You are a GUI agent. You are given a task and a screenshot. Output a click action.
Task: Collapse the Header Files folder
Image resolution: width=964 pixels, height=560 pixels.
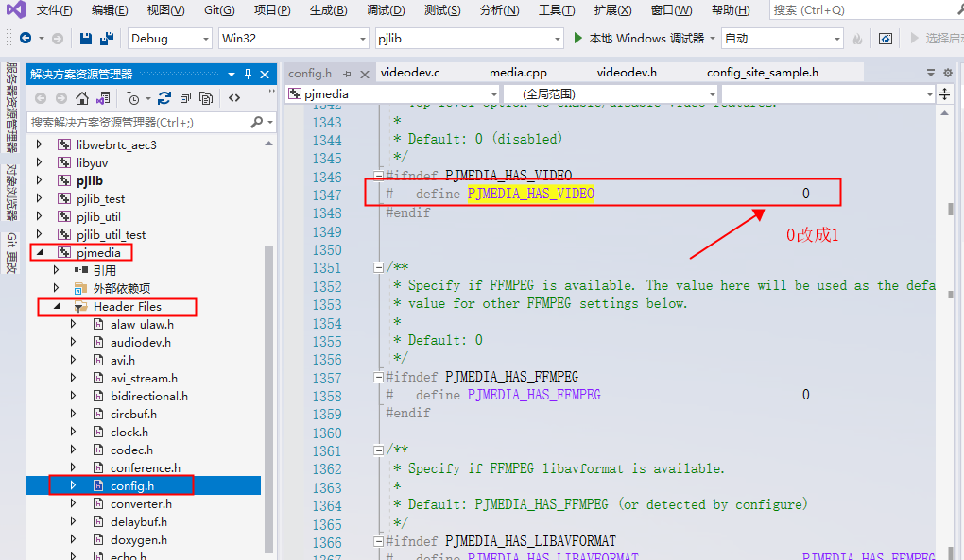click(58, 306)
